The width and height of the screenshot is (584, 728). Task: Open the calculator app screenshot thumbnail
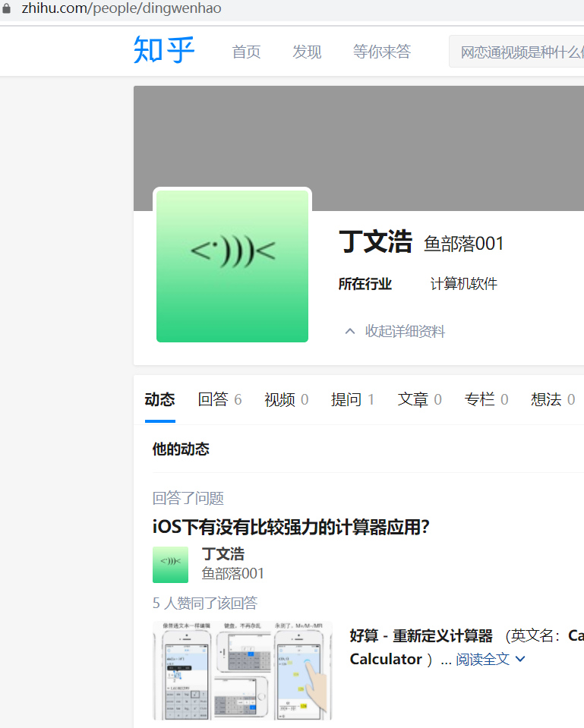(242, 670)
